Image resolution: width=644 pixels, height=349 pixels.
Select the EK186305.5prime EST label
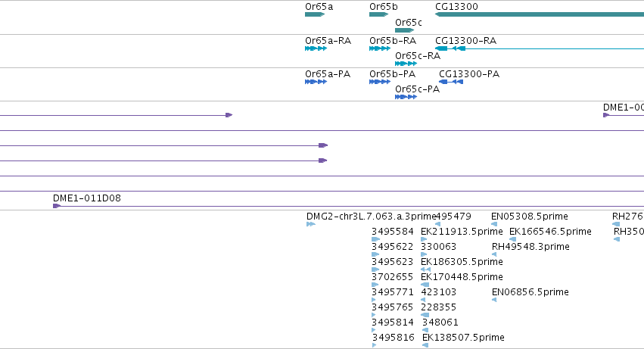462,262
